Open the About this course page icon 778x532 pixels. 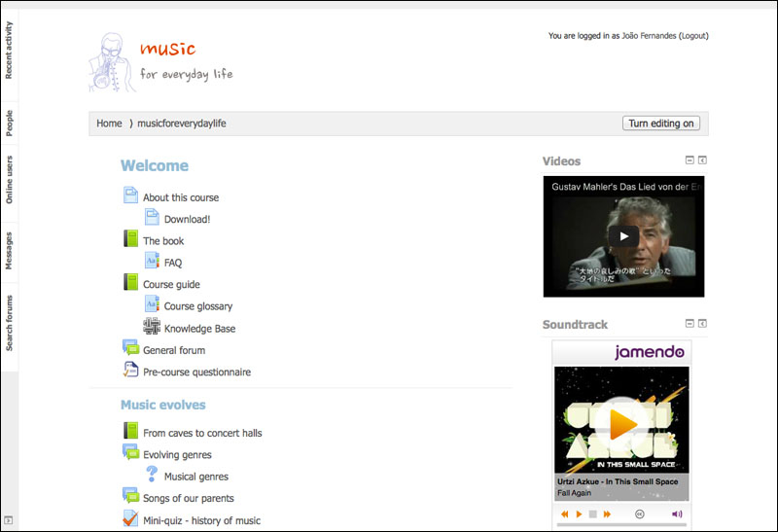pyautogui.click(x=130, y=196)
